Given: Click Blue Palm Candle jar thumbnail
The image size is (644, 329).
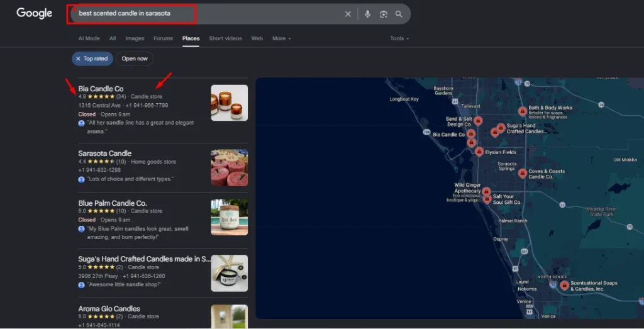Looking at the screenshot, I should (x=229, y=217).
